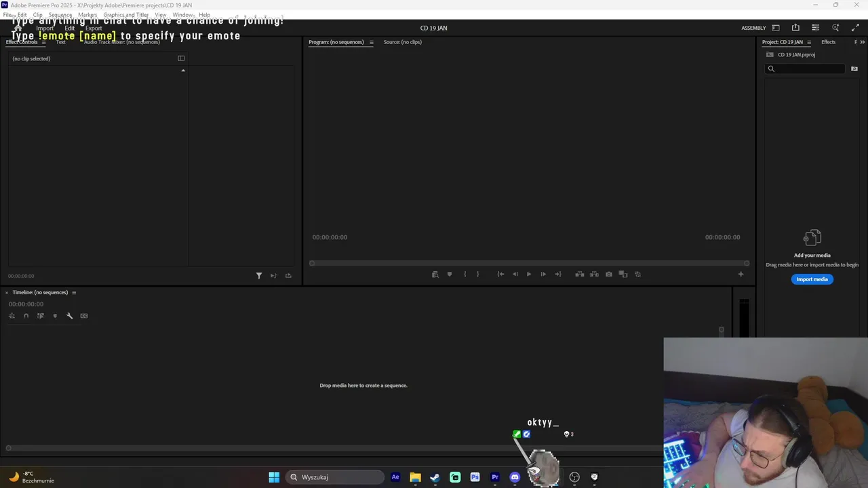Collapse the Effect Controls triangle arrow
The width and height of the screenshot is (868, 488).
click(x=183, y=70)
